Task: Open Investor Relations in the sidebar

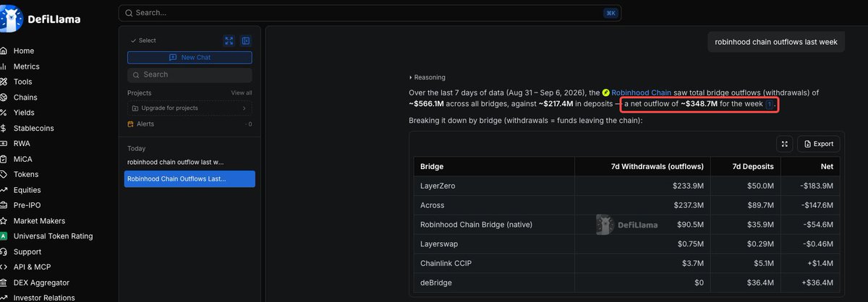Action: 44,298
